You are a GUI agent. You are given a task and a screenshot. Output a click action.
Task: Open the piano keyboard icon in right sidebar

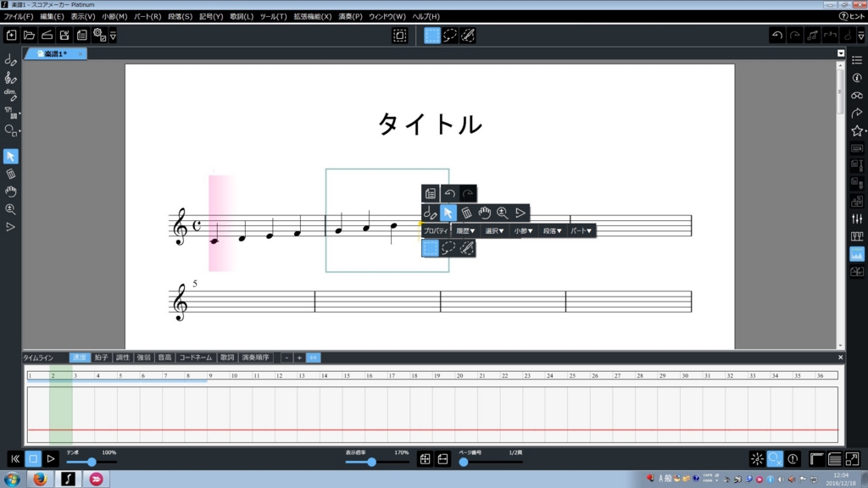pos(857,237)
